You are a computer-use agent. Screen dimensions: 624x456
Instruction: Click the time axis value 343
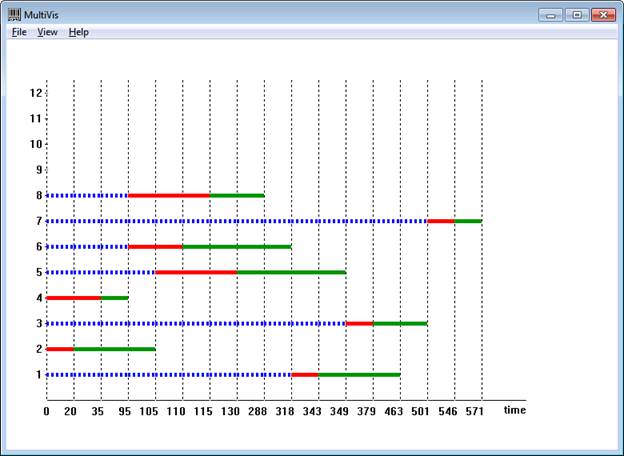312,411
